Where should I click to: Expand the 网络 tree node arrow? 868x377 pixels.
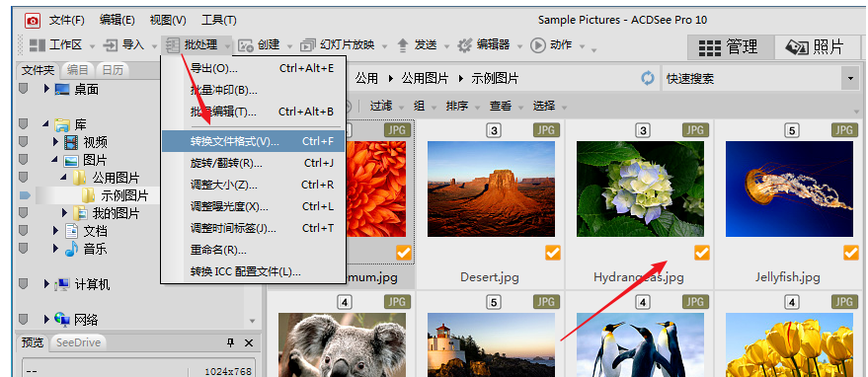46,320
